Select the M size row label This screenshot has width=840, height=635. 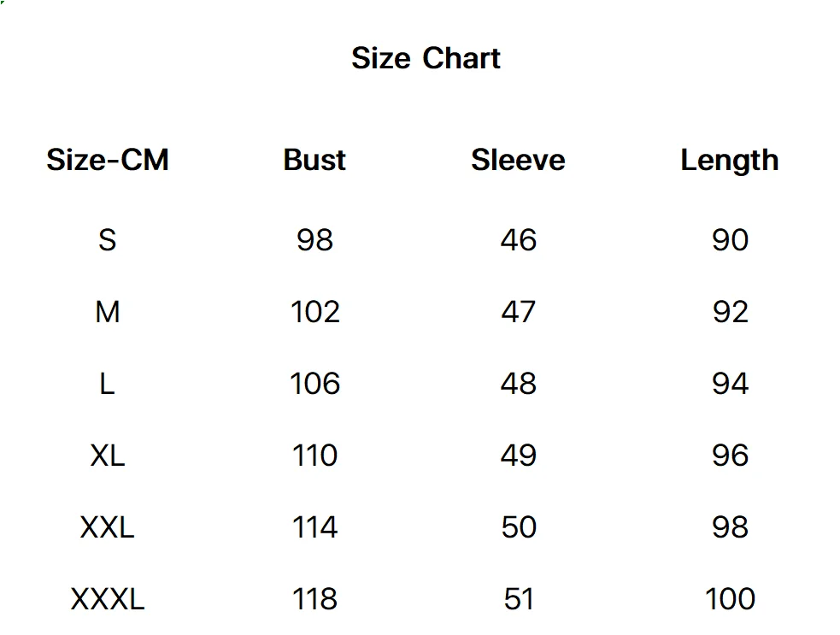pos(108,312)
